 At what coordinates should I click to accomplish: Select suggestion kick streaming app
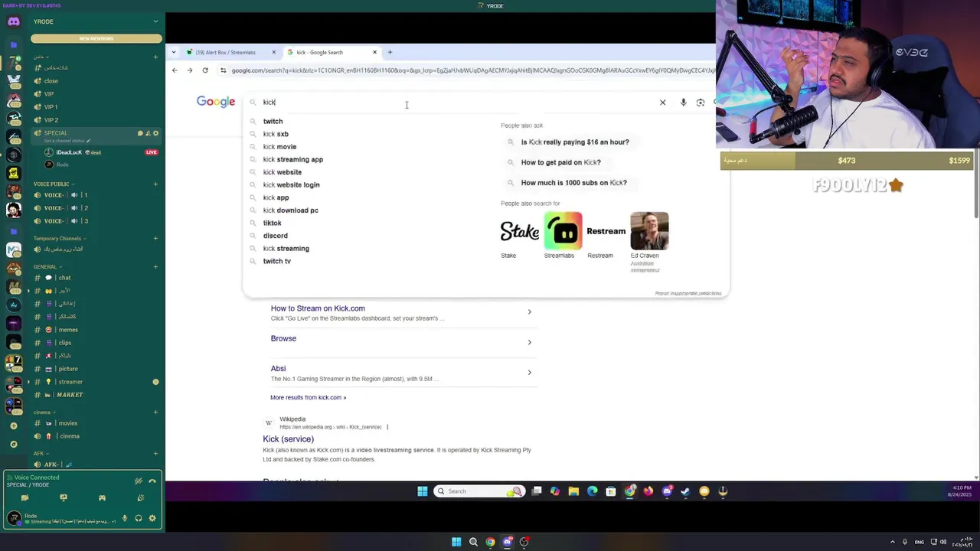click(x=293, y=159)
